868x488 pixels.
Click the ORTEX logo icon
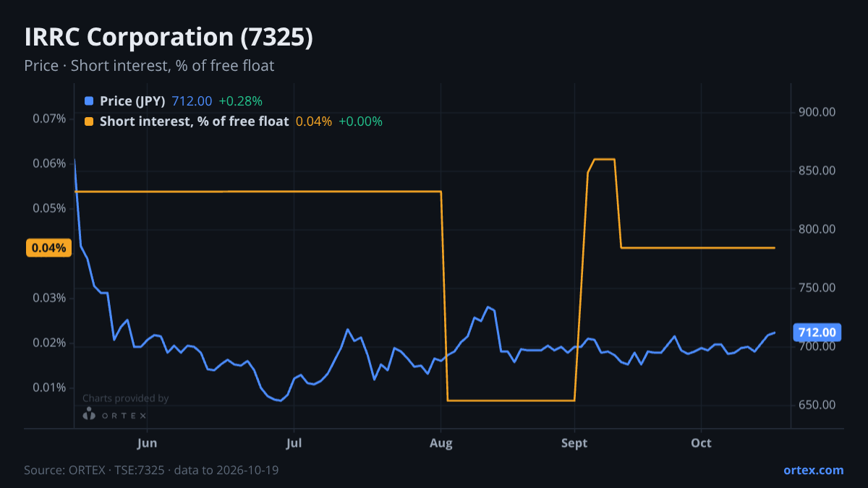[x=89, y=415]
